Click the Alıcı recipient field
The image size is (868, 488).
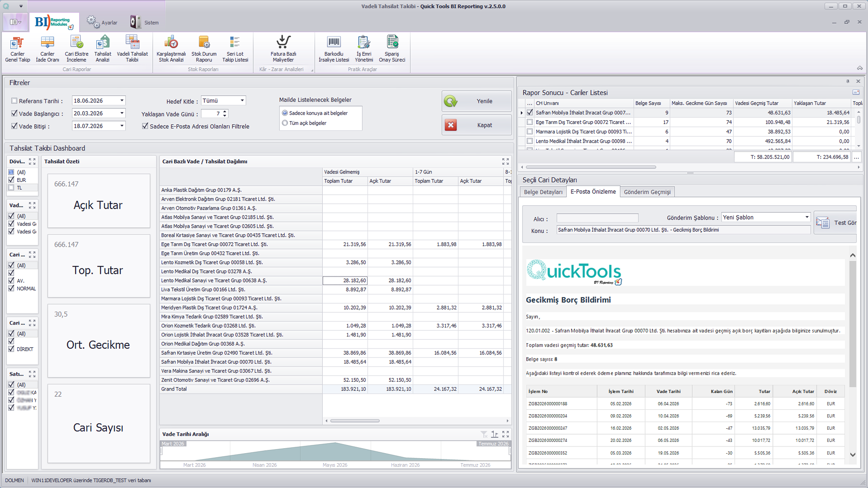pyautogui.click(x=597, y=218)
